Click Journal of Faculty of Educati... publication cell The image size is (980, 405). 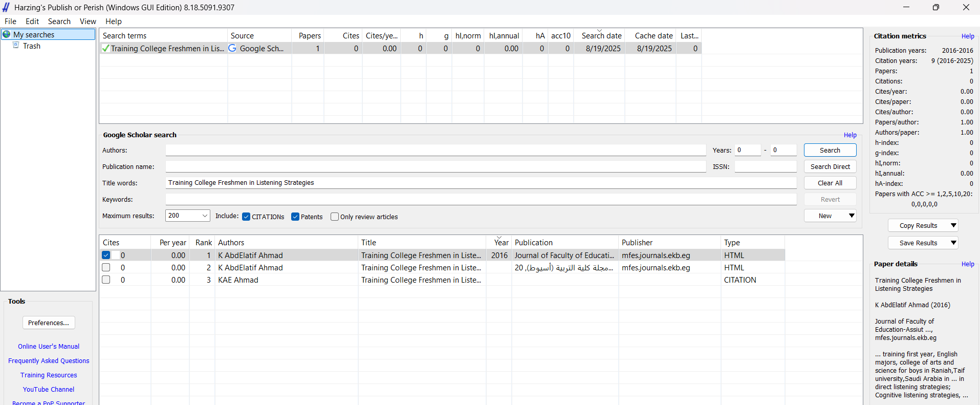(x=564, y=255)
